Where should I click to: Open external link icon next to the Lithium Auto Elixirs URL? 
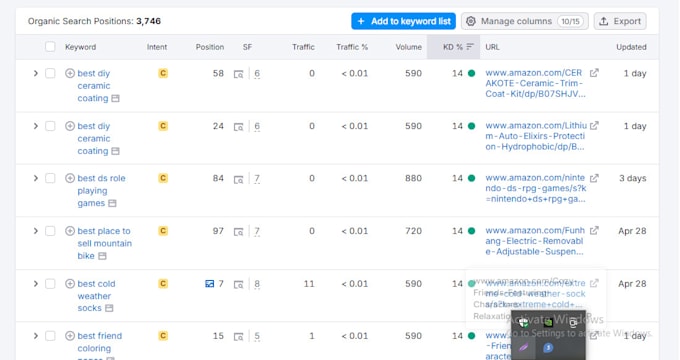pyautogui.click(x=594, y=125)
